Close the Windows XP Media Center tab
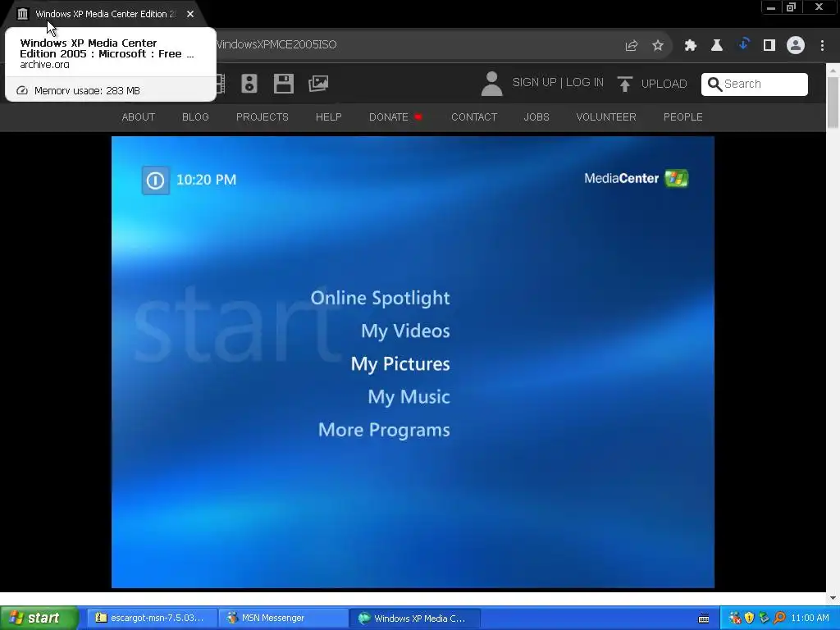This screenshot has width=840, height=630. pos(190,14)
